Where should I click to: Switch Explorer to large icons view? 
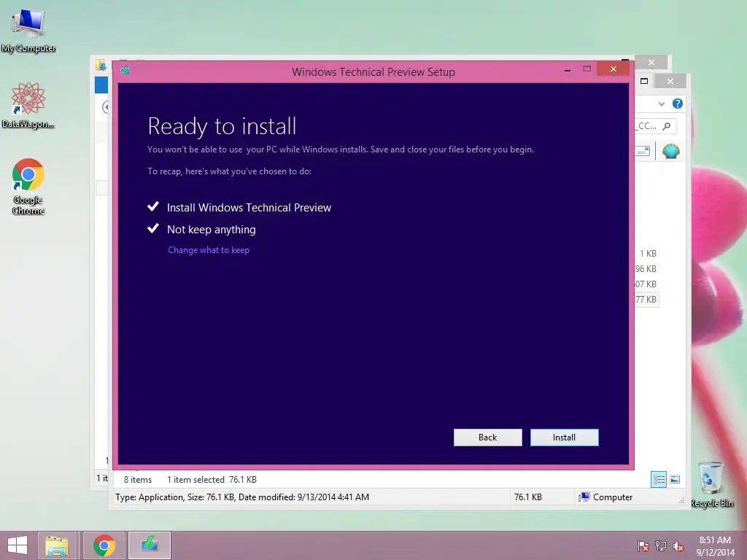pos(675,479)
